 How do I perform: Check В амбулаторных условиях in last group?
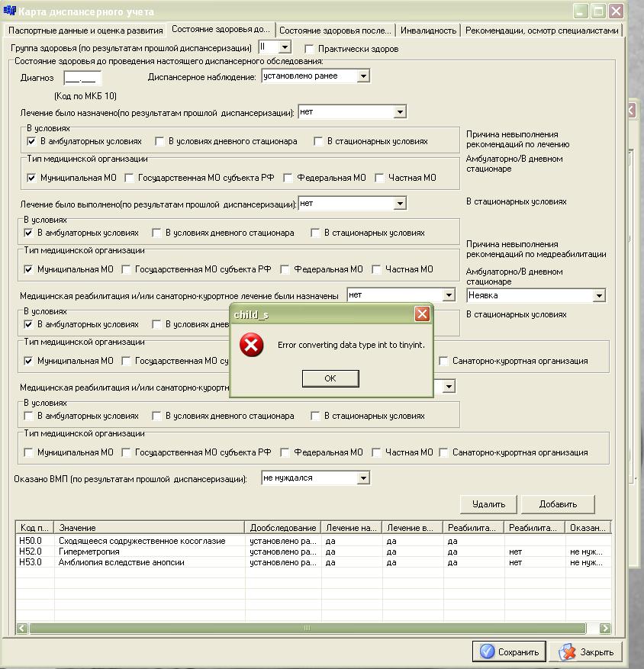coord(28,416)
